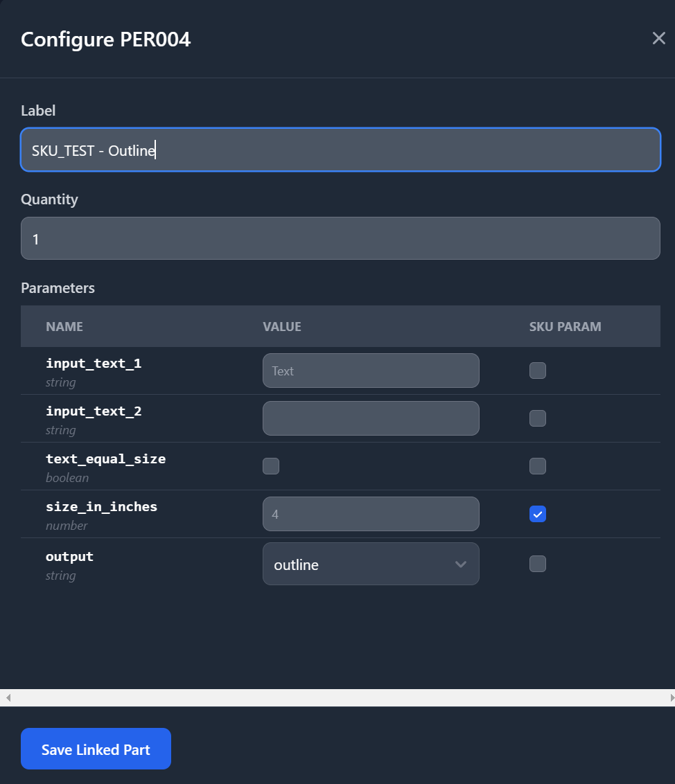The image size is (675, 784).
Task: Click the SKU PARAM column header
Action: 566,326
